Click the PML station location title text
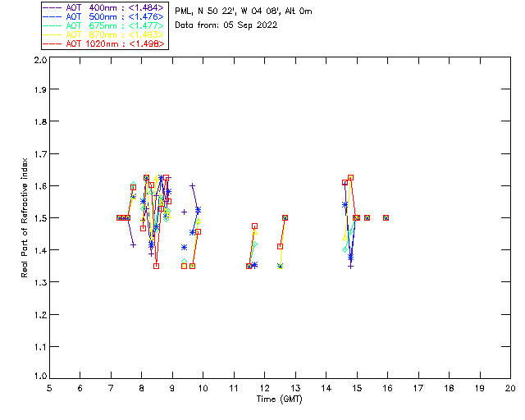 pyautogui.click(x=244, y=11)
